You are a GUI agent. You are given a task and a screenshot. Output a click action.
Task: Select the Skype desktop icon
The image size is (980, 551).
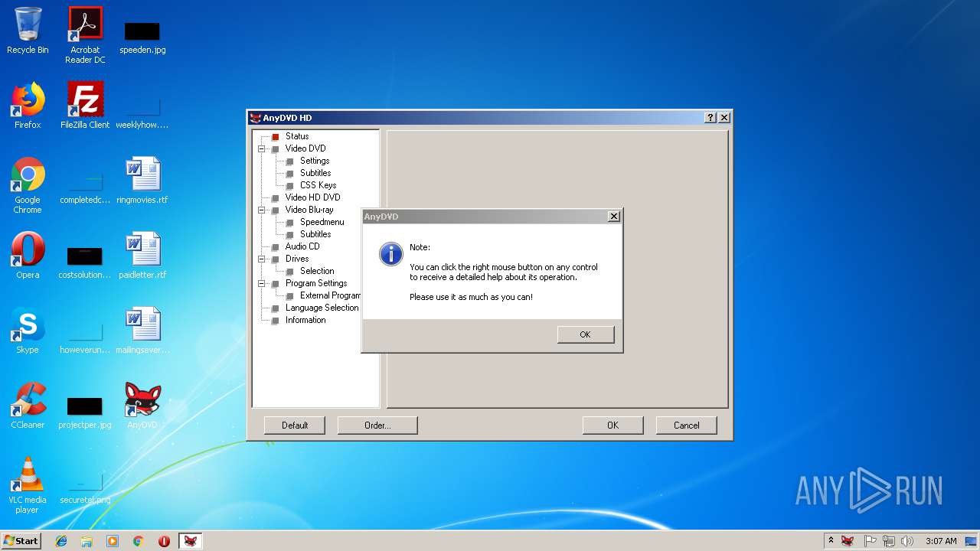(x=28, y=331)
